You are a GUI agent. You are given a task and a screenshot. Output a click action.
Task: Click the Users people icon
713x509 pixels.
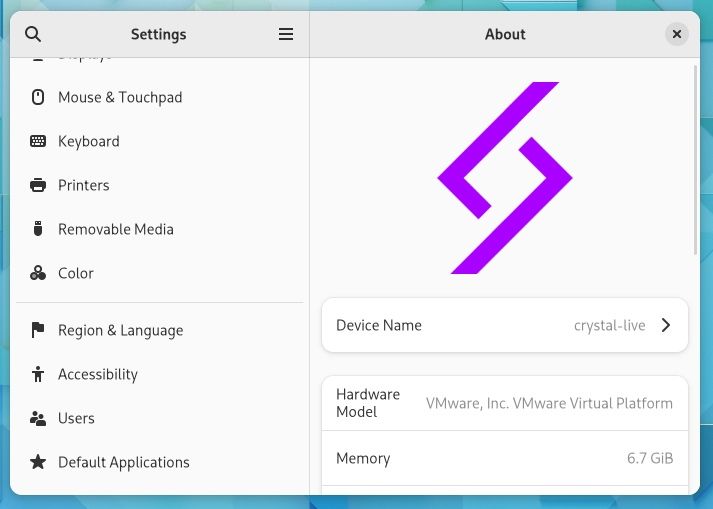point(38,418)
